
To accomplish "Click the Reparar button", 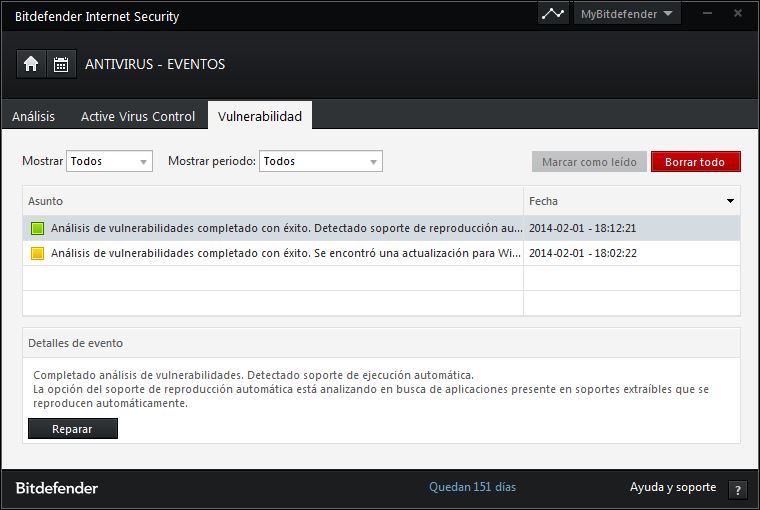I will 73,429.
